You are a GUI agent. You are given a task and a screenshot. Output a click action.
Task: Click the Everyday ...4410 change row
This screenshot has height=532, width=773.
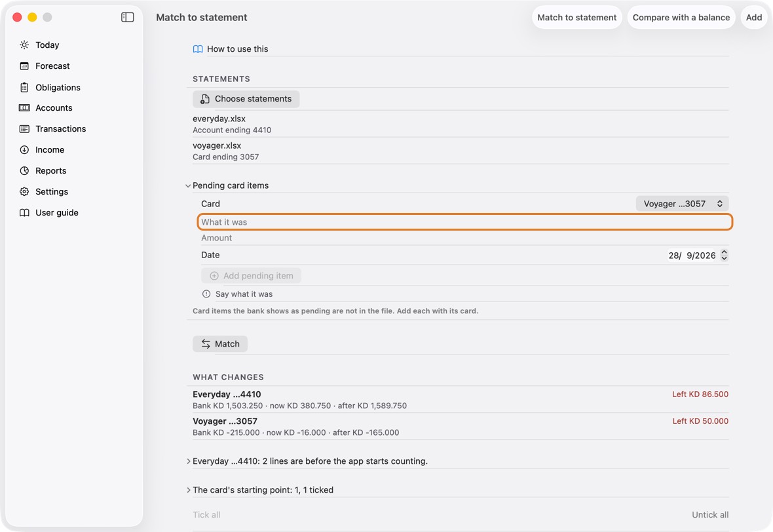[461, 400]
